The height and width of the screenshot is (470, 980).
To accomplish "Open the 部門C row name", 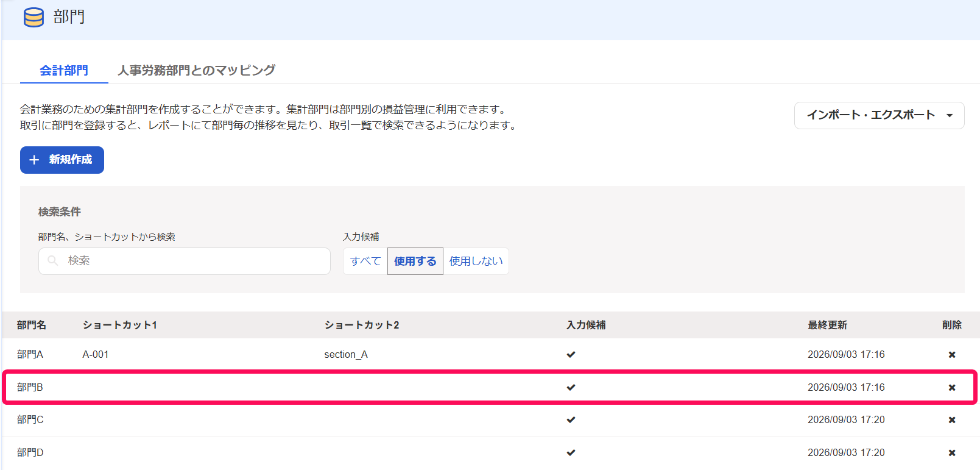I will (30, 420).
